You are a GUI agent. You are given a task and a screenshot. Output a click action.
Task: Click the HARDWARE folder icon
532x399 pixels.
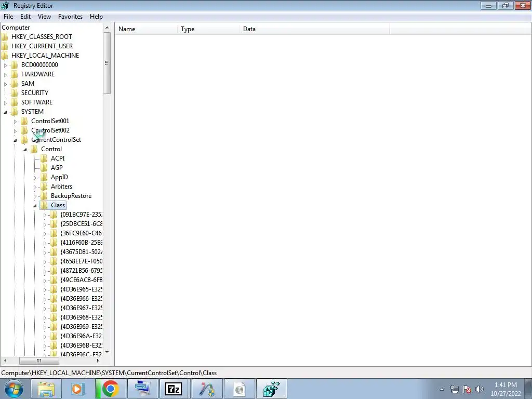point(14,74)
